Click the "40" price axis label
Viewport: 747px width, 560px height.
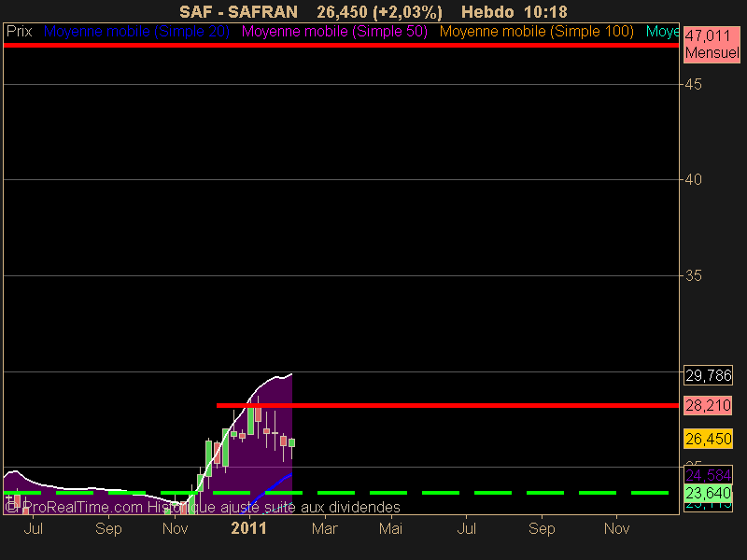693,180
